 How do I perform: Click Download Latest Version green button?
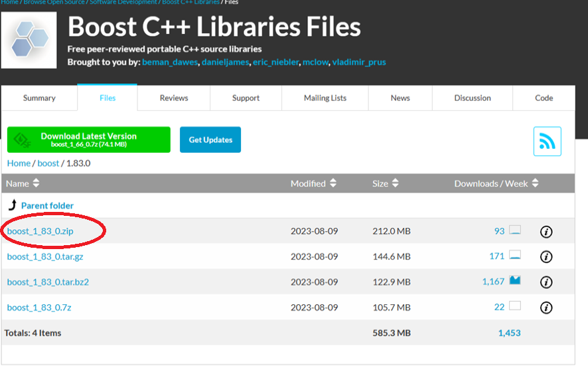[x=88, y=139]
